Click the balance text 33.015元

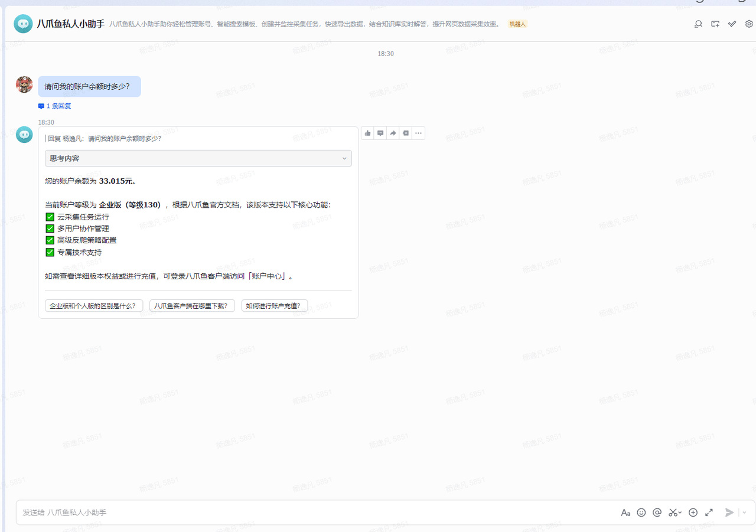(x=117, y=181)
